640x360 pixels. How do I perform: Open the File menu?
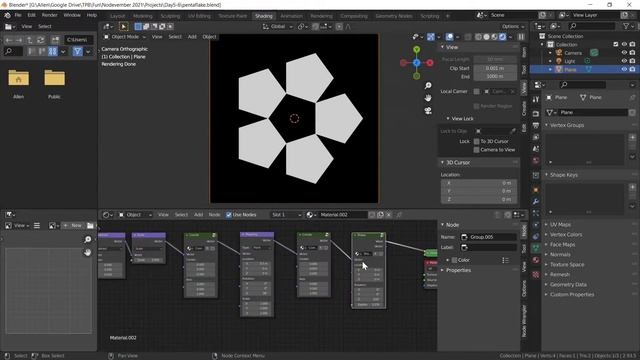pyautogui.click(x=18, y=16)
